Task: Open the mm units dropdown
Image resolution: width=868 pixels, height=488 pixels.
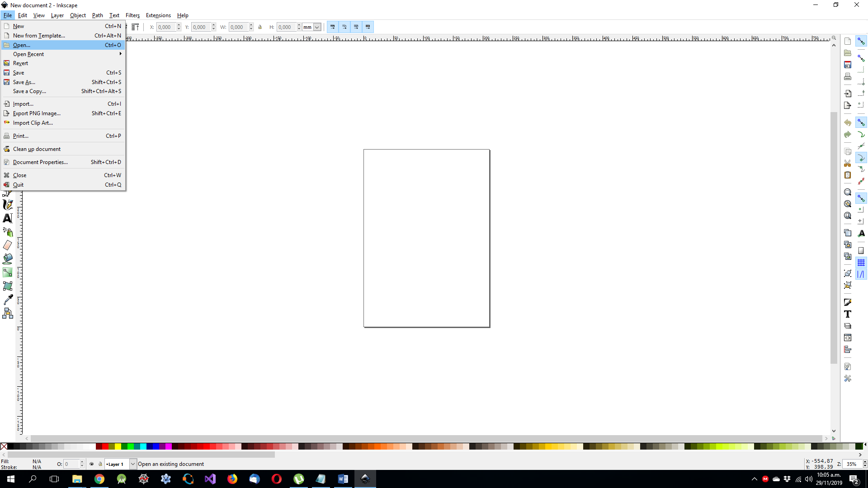Action: pos(317,27)
